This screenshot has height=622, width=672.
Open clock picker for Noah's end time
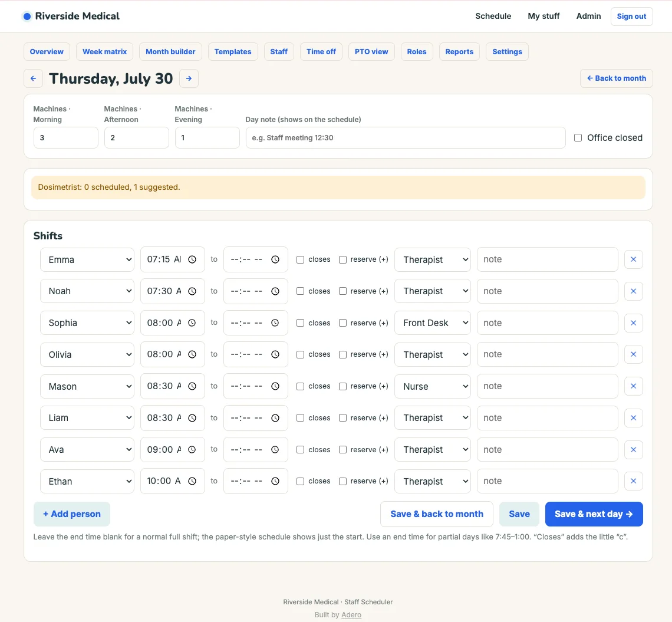coord(275,291)
